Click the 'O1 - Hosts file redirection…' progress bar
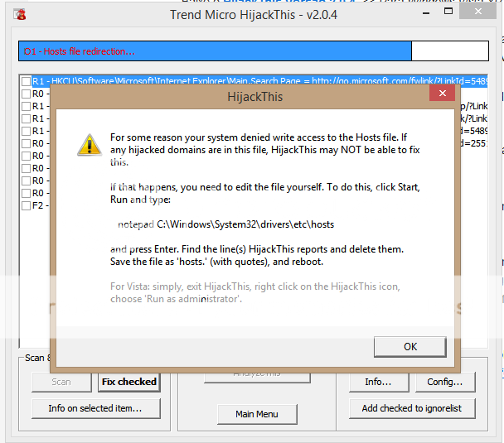This screenshot has height=443, width=504. [x=254, y=51]
